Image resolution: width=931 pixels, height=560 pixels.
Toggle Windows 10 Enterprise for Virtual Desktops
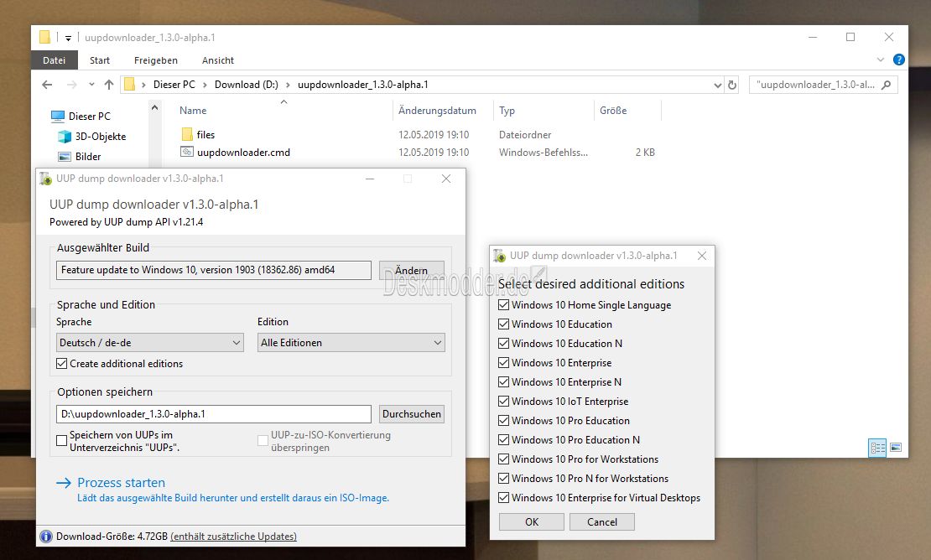(503, 498)
